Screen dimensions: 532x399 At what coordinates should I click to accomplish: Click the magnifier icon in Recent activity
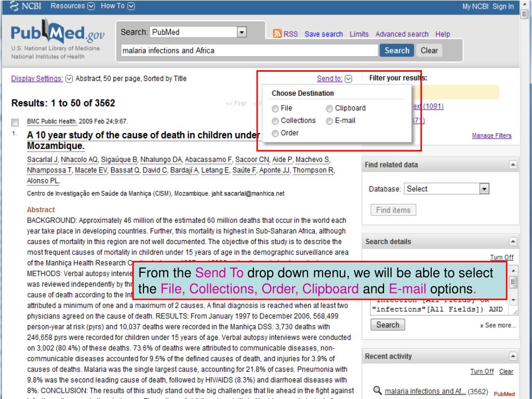377,390
